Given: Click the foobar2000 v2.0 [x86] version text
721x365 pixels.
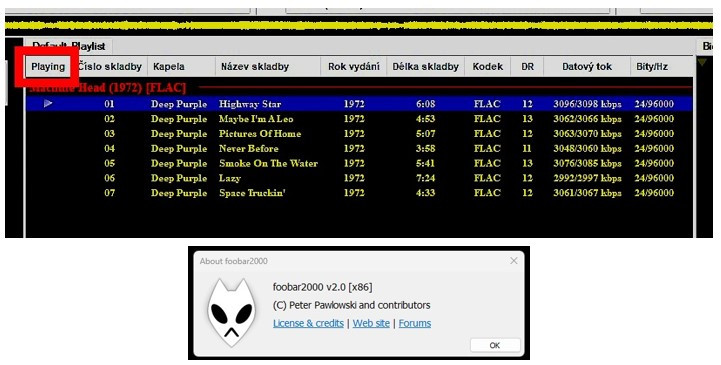Looking at the screenshot, I should coord(322,287).
